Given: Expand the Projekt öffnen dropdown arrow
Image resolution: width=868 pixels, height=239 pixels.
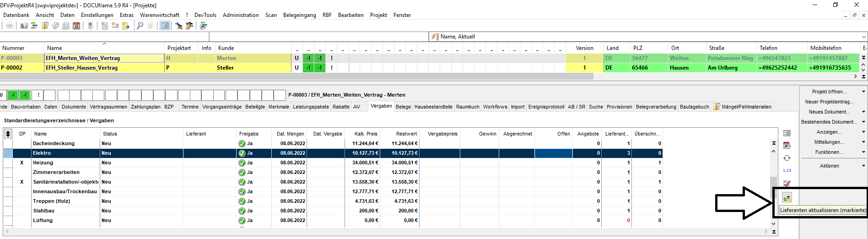Looking at the screenshot, I should point(863,92).
